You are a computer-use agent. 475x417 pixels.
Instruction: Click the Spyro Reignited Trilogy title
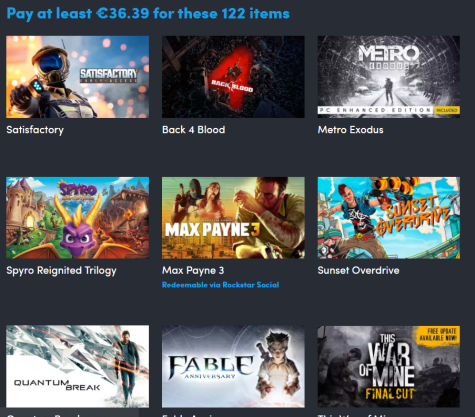pyautogui.click(x=61, y=271)
